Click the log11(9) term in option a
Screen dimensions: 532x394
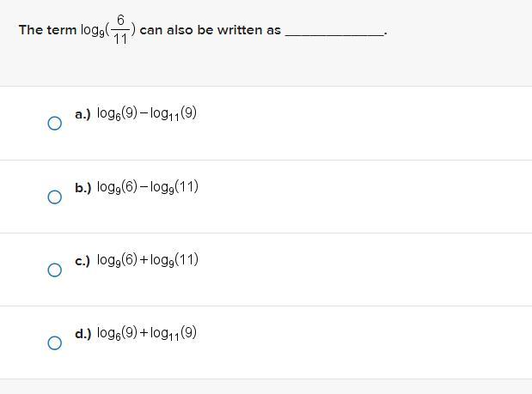pos(174,114)
